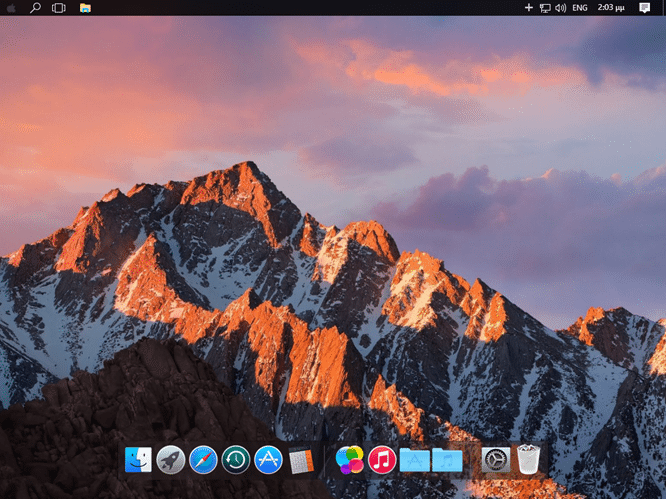Launch File Explorer from the top bar
Screen dimensions: 666x499
pyautogui.click(x=85, y=8)
